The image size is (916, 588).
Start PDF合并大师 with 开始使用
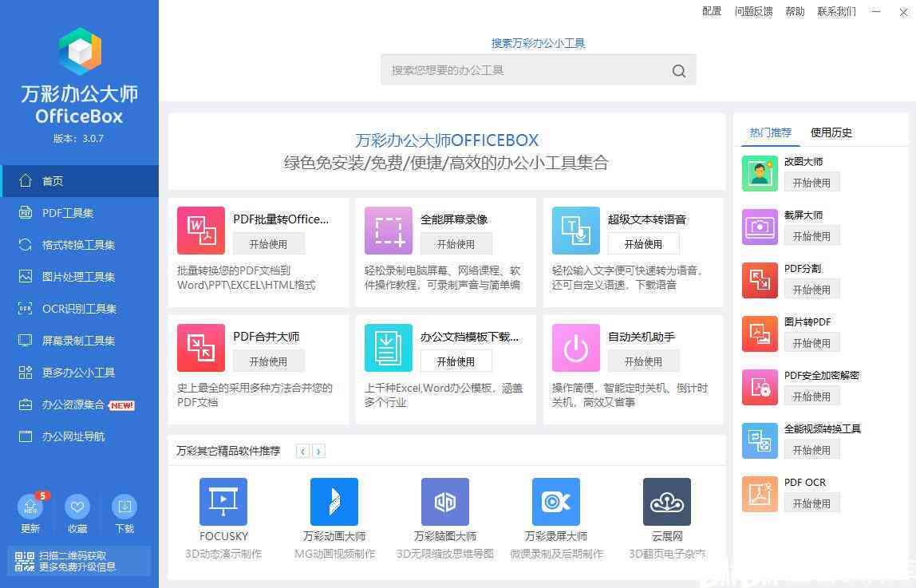coord(269,361)
